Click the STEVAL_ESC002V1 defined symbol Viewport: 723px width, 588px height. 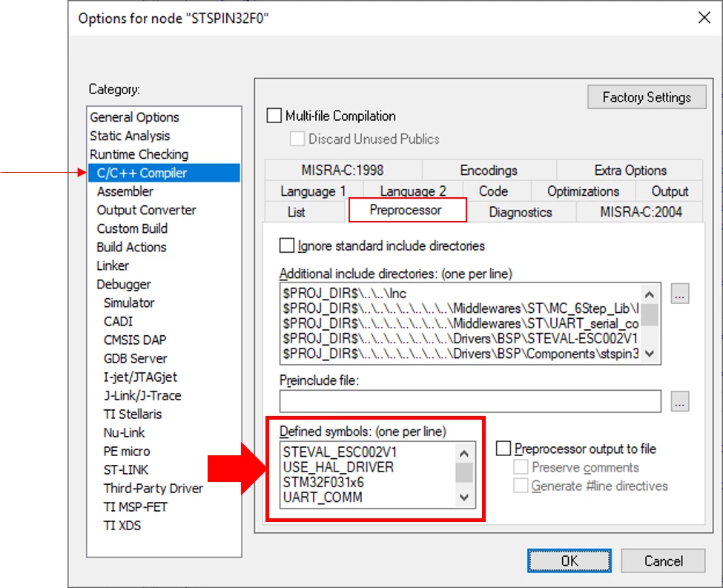[x=340, y=452]
